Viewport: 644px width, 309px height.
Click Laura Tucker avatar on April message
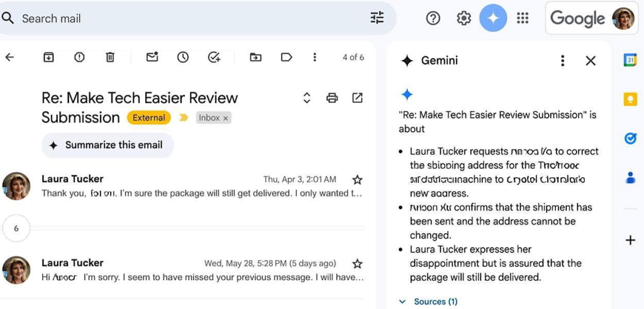16,187
